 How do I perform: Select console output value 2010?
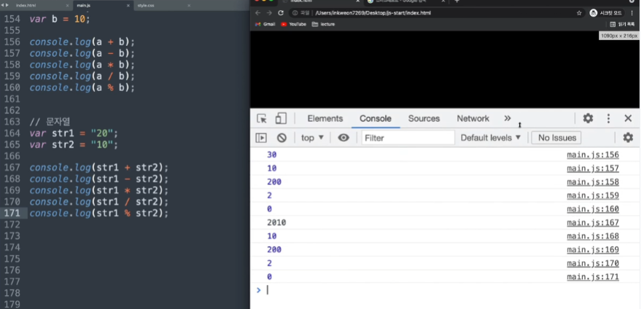coord(276,222)
